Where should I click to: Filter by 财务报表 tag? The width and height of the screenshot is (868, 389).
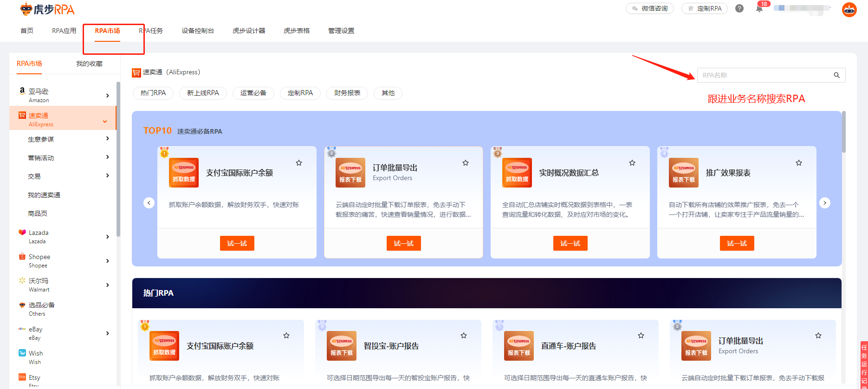point(347,93)
